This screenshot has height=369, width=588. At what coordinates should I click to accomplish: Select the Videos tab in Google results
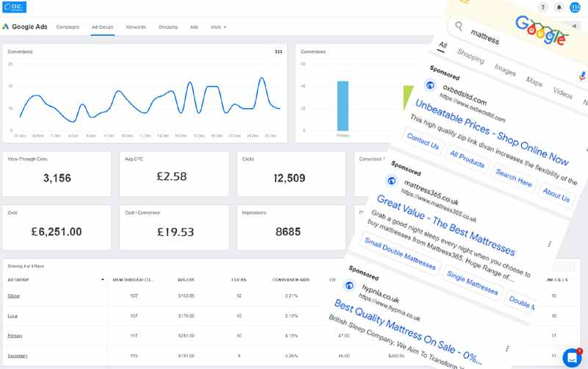pyautogui.click(x=563, y=92)
